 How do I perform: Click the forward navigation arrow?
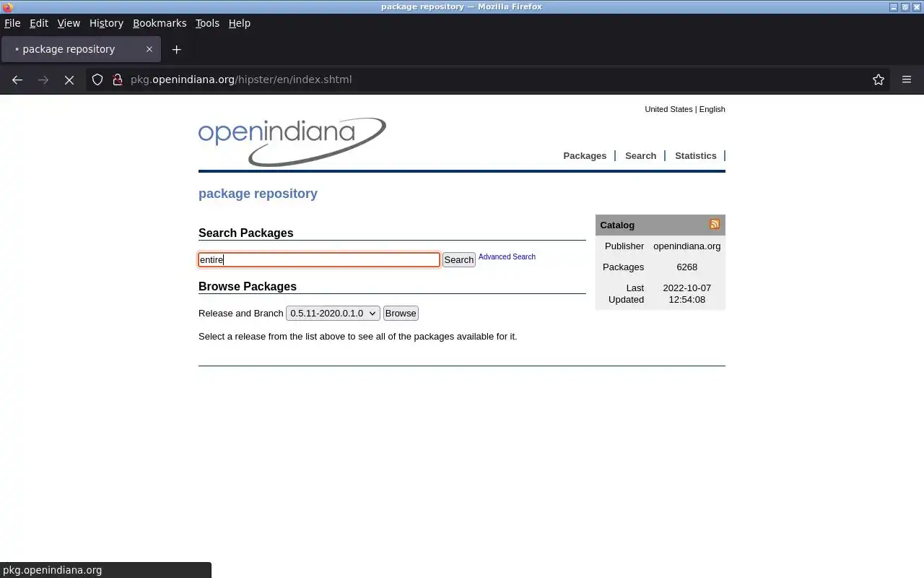(x=43, y=79)
